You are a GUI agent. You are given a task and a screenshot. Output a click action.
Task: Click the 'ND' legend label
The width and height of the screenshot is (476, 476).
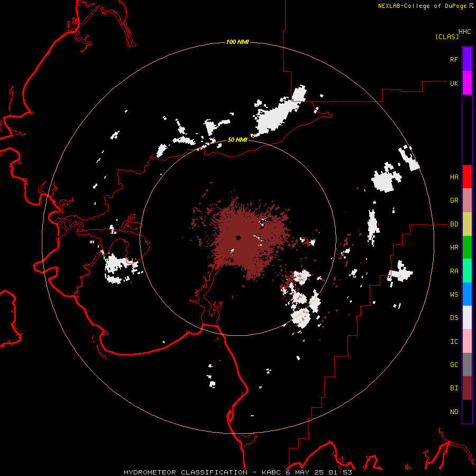[454, 412]
